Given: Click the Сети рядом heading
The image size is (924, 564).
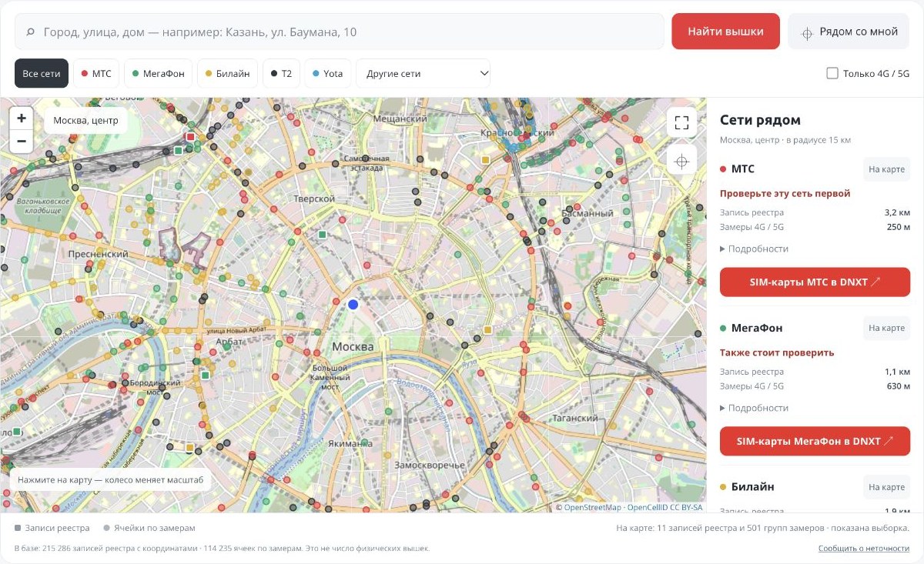Looking at the screenshot, I should 760,120.
